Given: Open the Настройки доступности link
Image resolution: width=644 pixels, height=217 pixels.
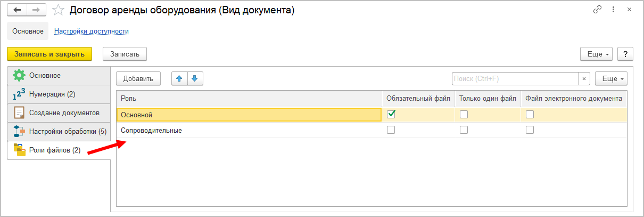Looking at the screenshot, I should [x=92, y=31].
